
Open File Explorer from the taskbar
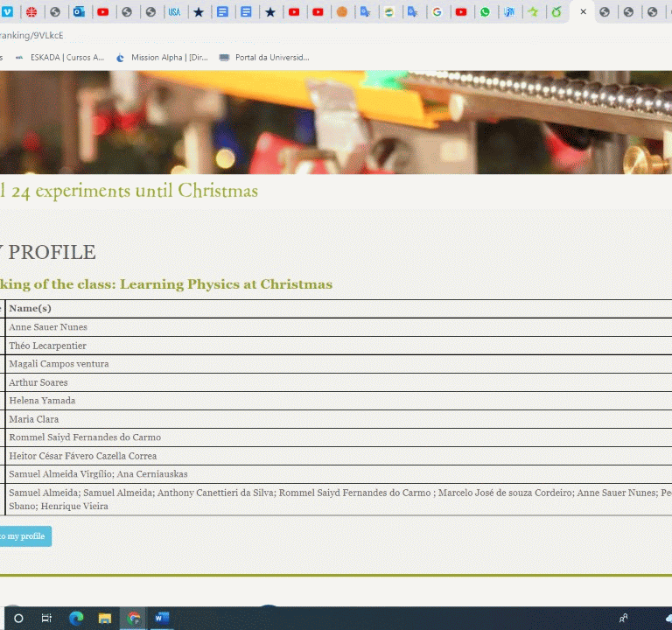pyautogui.click(x=105, y=618)
